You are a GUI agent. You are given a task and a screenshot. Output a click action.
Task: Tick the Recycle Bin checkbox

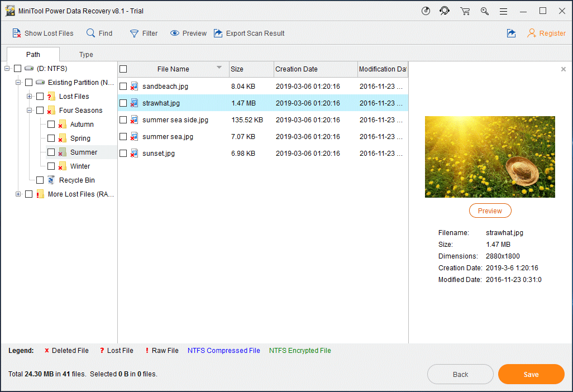pos(40,180)
